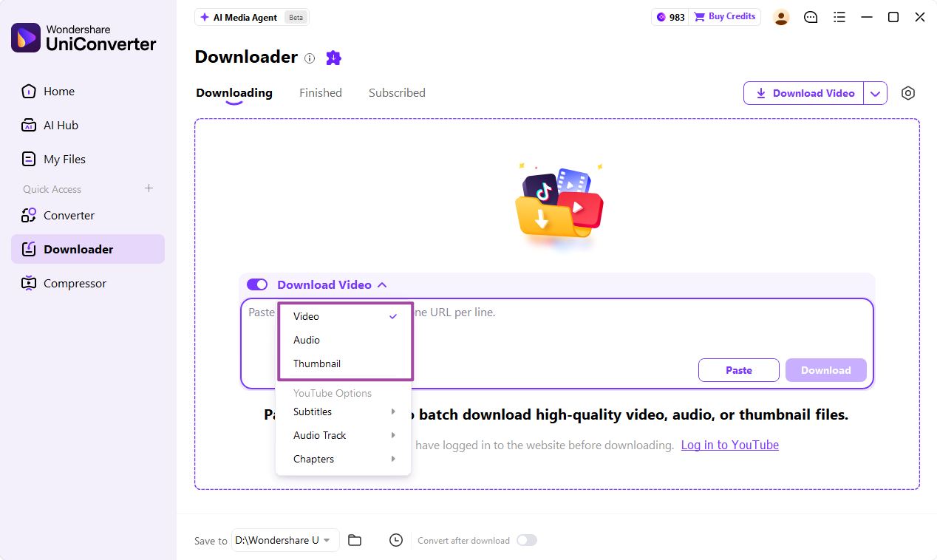Screen dimensions: 937x560
Task: Switch to the Subscribed tab
Action: pyautogui.click(x=397, y=93)
